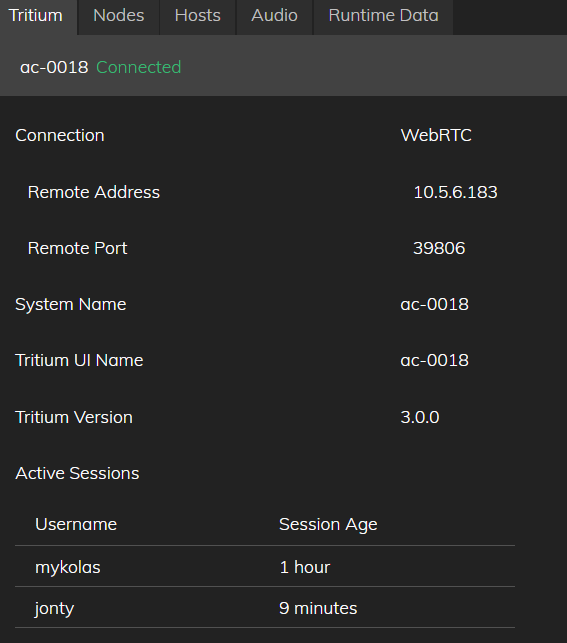Click the ac-0018 header name
The height and width of the screenshot is (643, 567).
pyautogui.click(x=54, y=67)
